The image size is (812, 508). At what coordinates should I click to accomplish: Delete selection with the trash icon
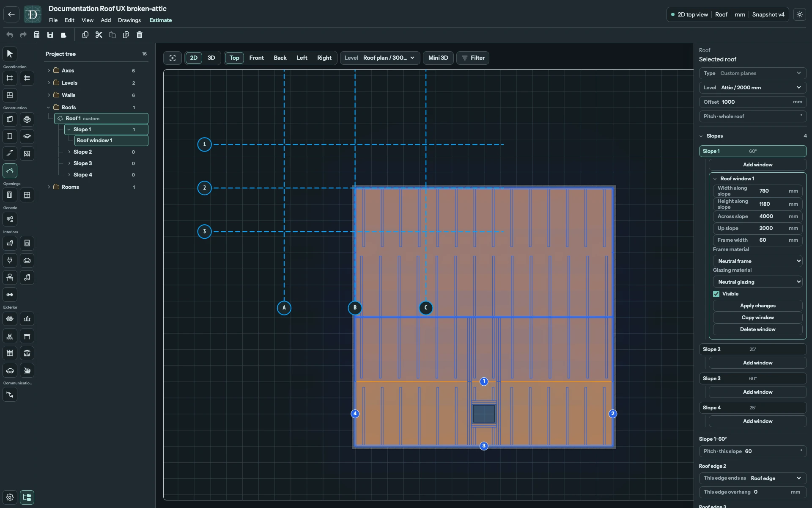tap(140, 35)
